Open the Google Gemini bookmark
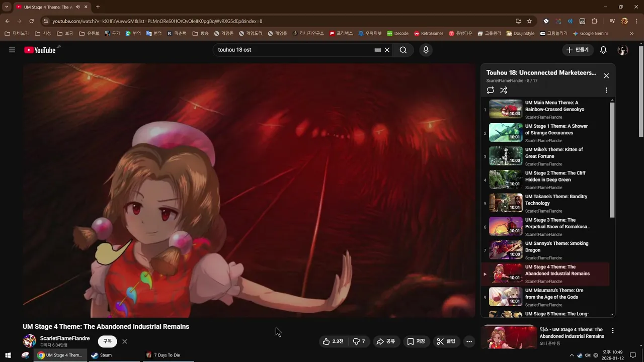Viewport: 644px width, 362px height. coord(590,34)
